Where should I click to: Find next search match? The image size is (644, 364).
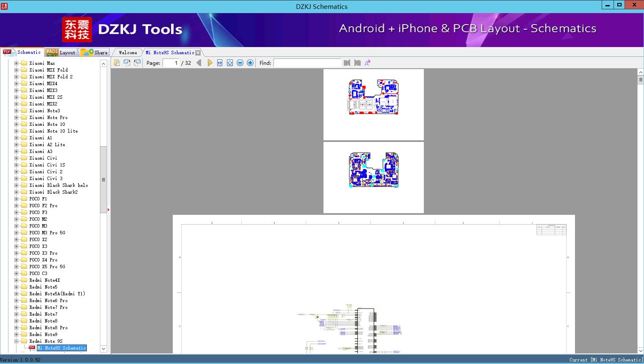pos(357,63)
